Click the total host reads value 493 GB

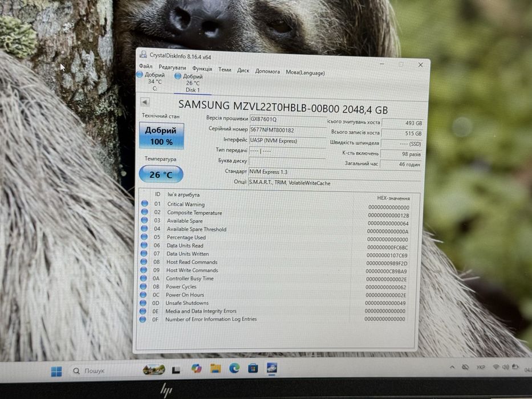pos(402,123)
